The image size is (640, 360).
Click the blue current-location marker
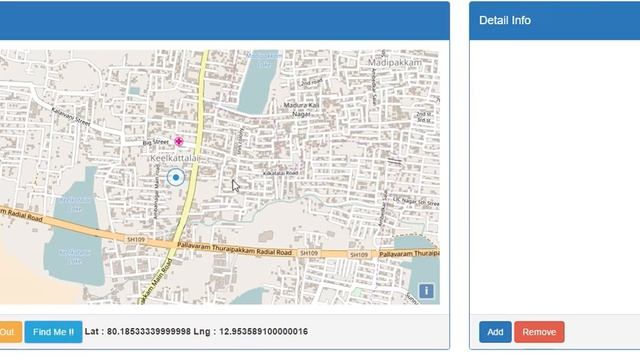coord(176,178)
